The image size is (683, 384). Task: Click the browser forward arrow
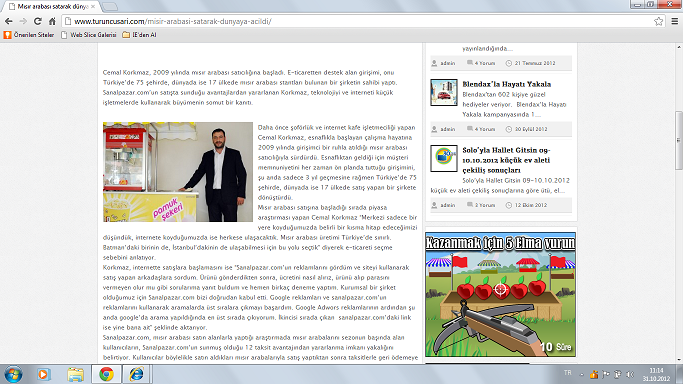coord(23,21)
